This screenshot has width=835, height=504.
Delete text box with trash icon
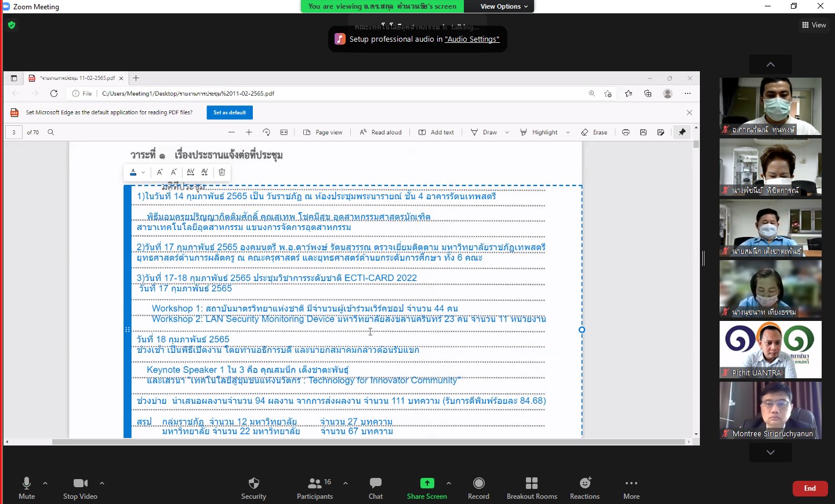pos(222,172)
